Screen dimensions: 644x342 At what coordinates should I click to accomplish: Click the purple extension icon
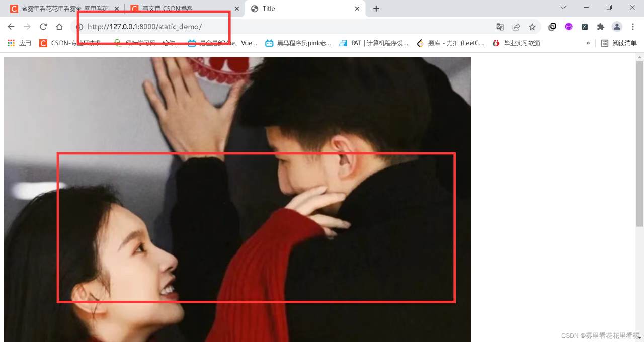(x=569, y=27)
